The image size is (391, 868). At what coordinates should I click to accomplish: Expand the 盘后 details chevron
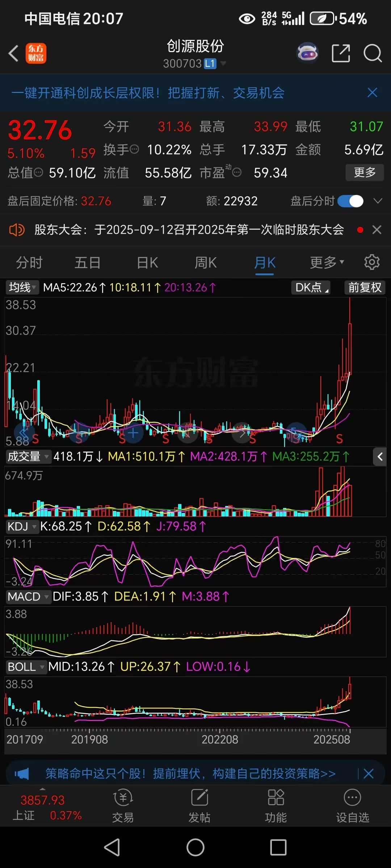tap(378, 201)
